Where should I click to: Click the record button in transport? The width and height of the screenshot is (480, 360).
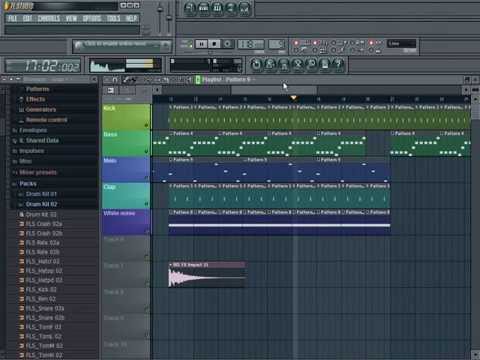[227, 44]
